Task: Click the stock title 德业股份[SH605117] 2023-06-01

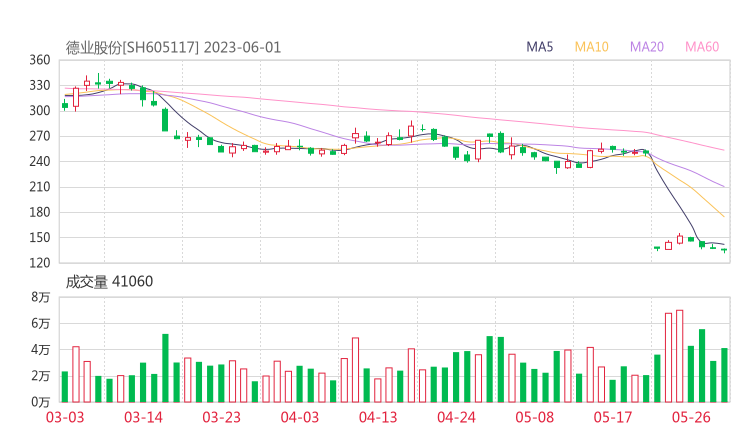Action: tap(173, 47)
